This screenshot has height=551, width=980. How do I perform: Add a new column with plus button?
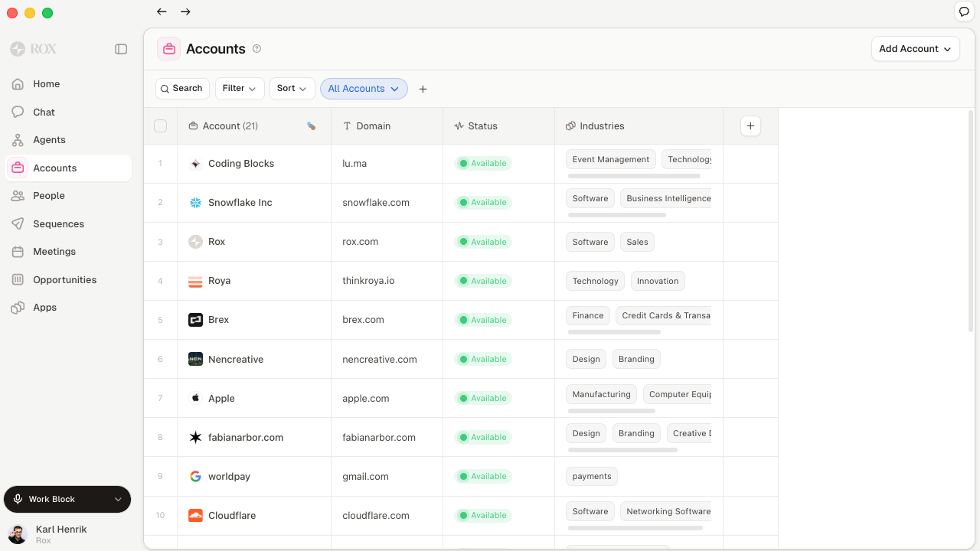(750, 126)
